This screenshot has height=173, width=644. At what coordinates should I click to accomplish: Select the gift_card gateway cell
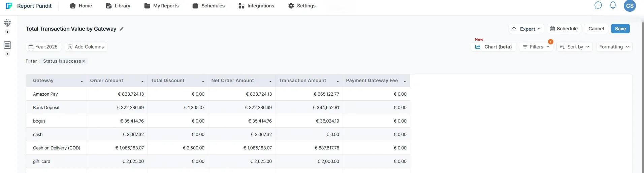click(x=57, y=161)
